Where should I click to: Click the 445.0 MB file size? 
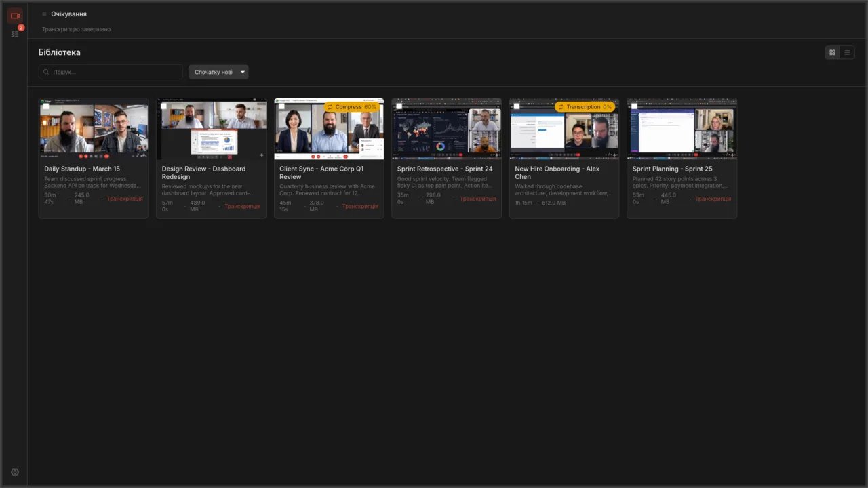pos(668,199)
